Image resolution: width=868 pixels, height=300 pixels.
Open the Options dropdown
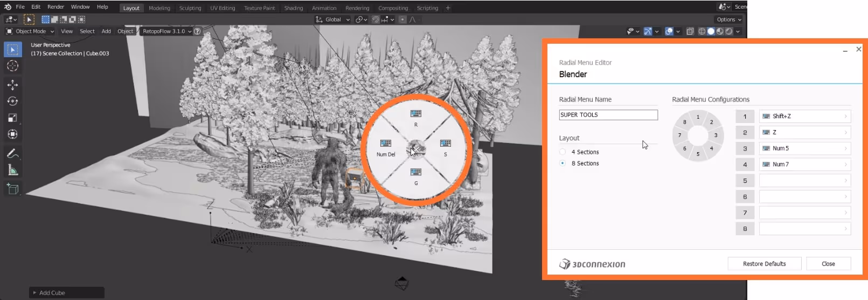pyautogui.click(x=729, y=19)
